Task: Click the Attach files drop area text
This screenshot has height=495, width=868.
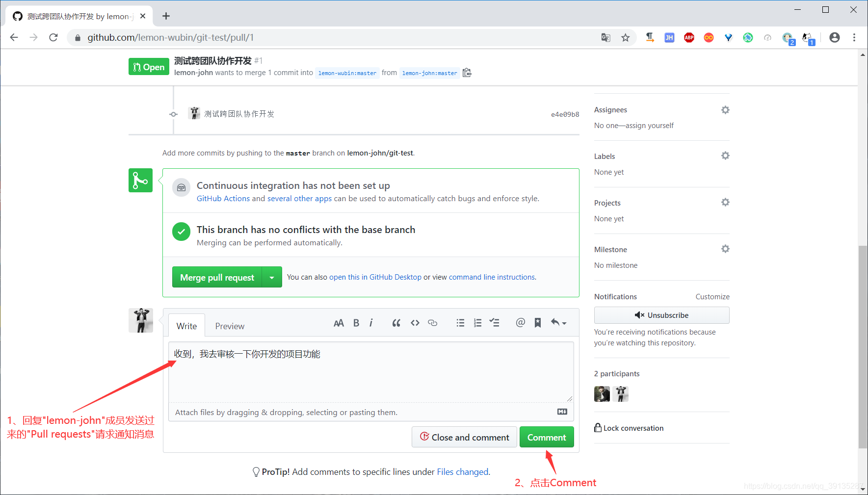Action: [x=286, y=412]
